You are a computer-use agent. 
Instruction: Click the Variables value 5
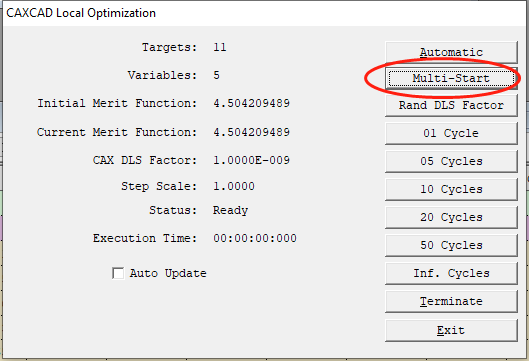pos(216,75)
